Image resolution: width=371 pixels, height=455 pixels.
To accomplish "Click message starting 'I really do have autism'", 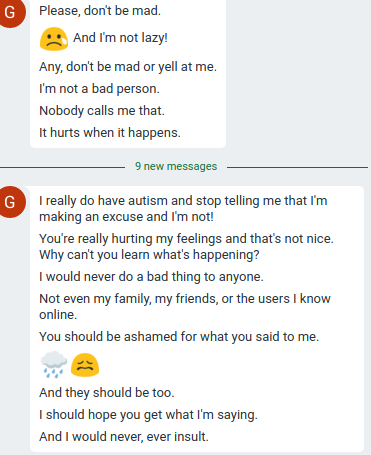I will point(183,209).
